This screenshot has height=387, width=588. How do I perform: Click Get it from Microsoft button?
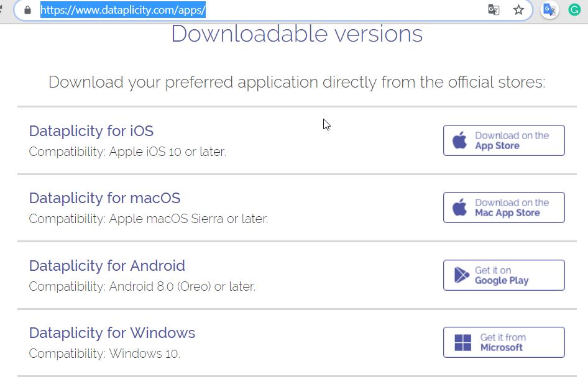coord(503,342)
